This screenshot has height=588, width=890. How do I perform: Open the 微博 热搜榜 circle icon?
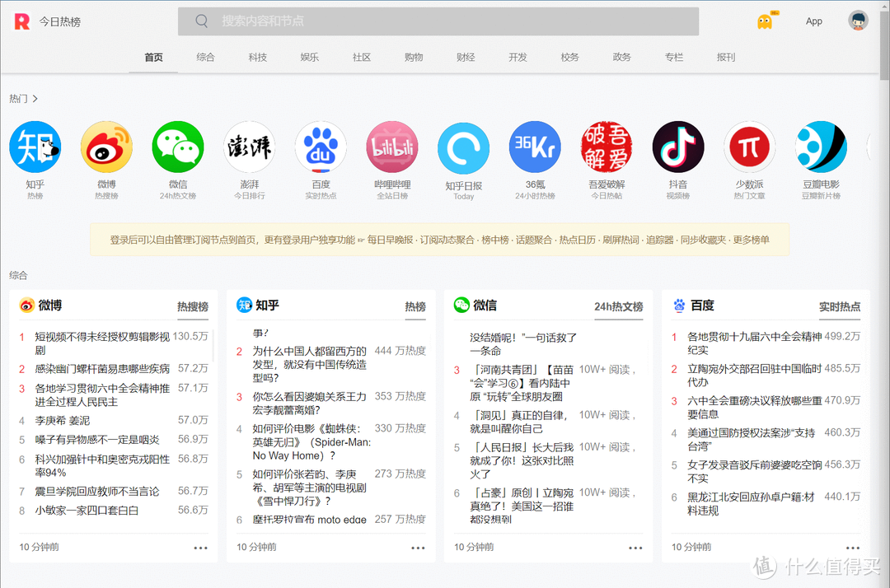coord(106,147)
